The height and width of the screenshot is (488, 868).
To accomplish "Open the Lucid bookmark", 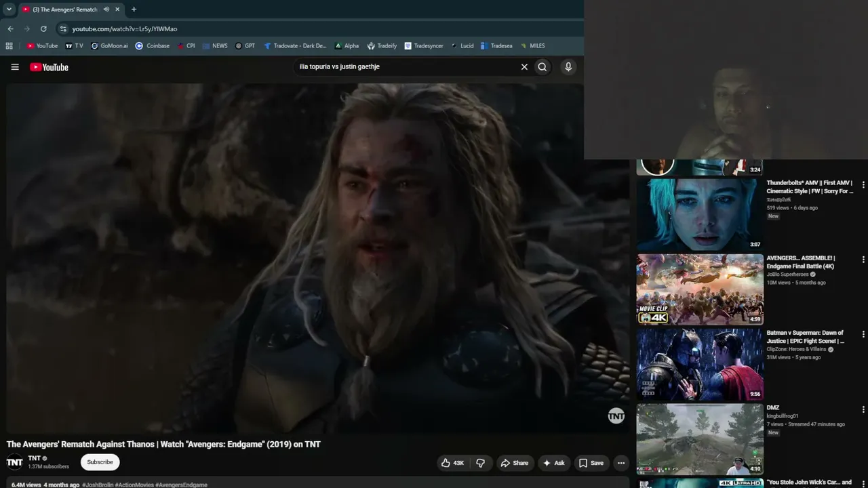I will tap(461, 46).
